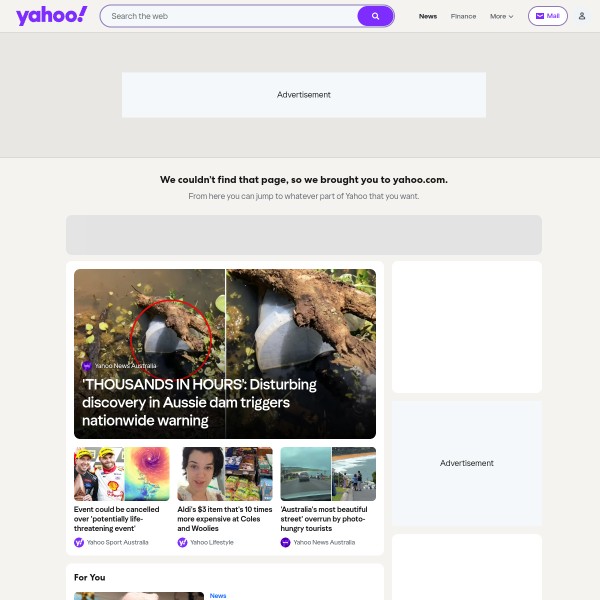The height and width of the screenshot is (600, 600).
Task: Open 'Australia's most beautiful street' article link
Action: (324, 519)
